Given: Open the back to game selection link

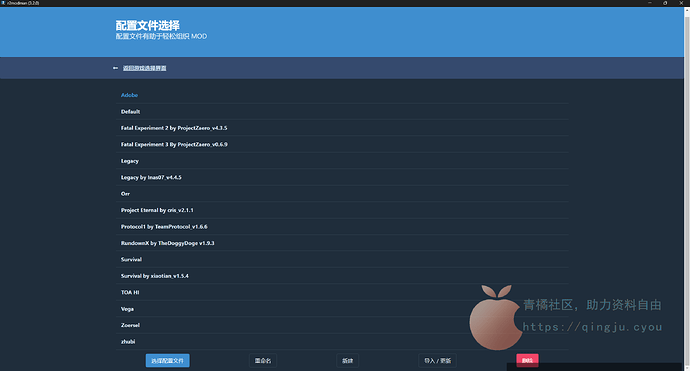Looking at the screenshot, I should click(144, 68).
